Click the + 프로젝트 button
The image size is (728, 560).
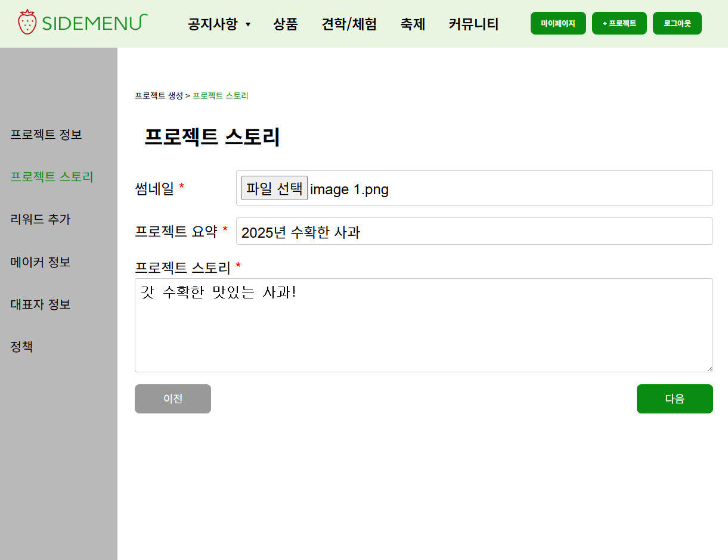point(619,23)
